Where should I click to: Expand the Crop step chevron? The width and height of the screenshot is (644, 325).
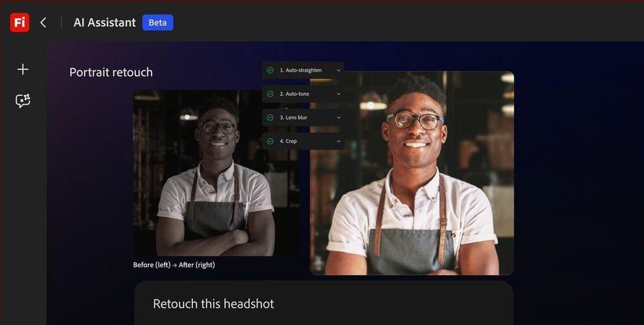pyautogui.click(x=338, y=141)
